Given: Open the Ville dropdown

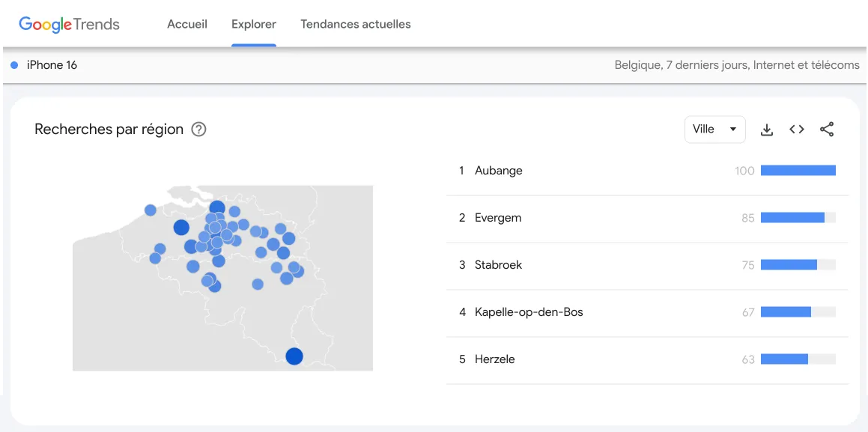Looking at the screenshot, I should click(714, 130).
